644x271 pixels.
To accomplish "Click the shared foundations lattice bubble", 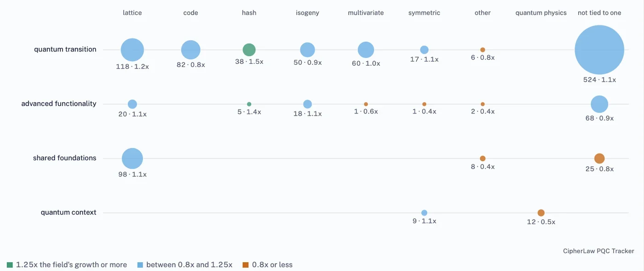I will point(132,158).
